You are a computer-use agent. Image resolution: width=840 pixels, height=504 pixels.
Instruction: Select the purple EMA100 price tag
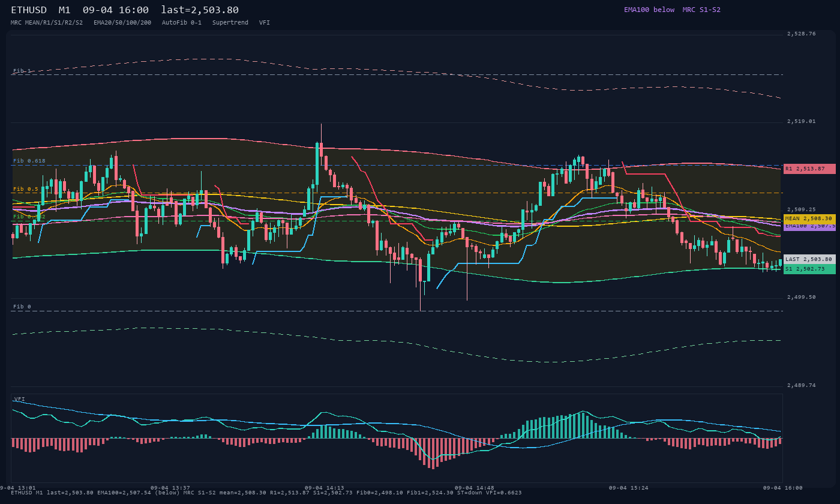point(809,227)
